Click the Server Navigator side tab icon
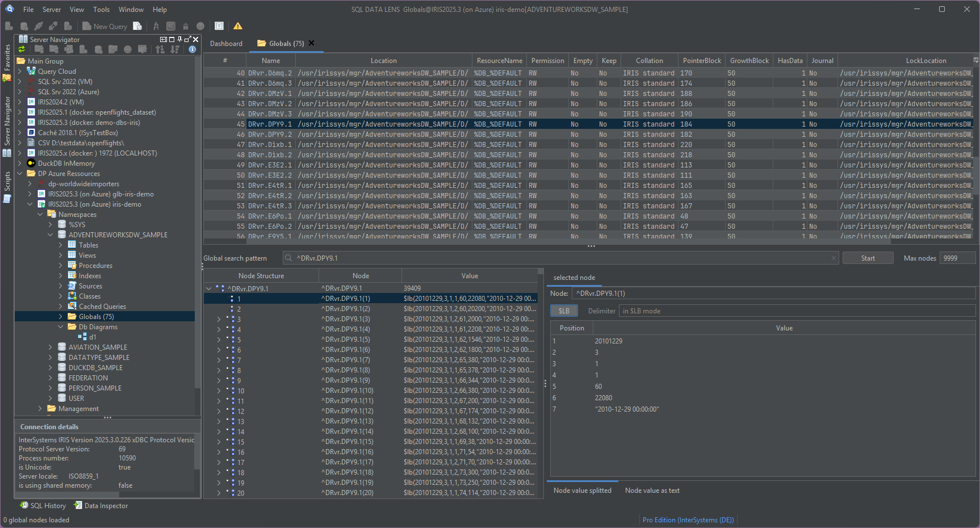This screenshot has height=528, width=980. point(7,153)
